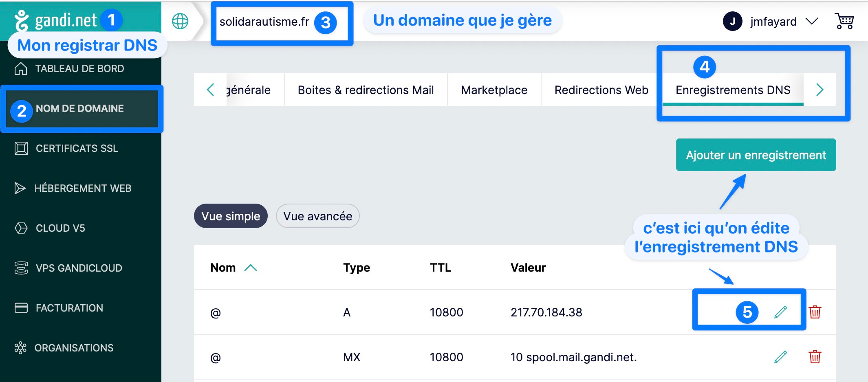Open the Marketplace tab

click(494, 90)
